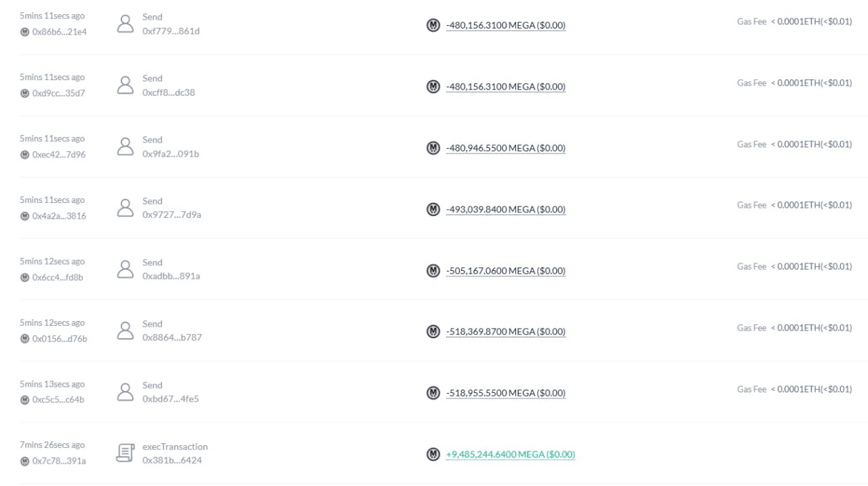The width and height of the screenshot is (868, 486).
Task: Click the -518,369.8700 MEGA amount
Action: click(x=506, y=331)
